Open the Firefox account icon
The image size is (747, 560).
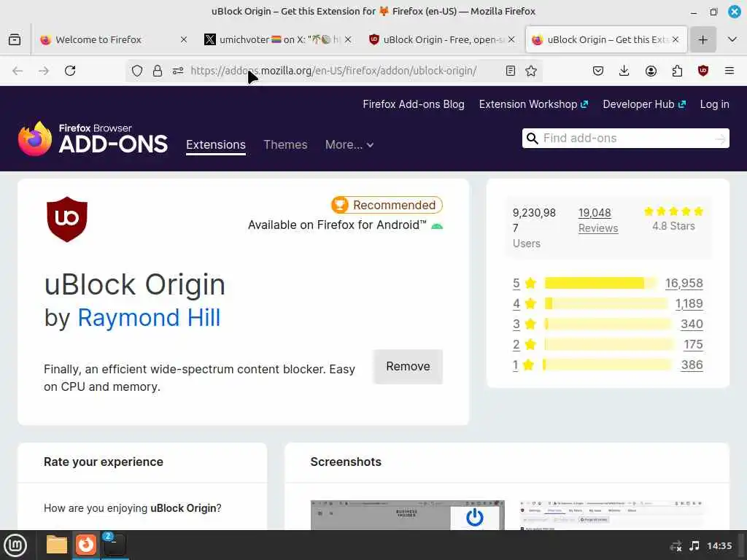651,71
